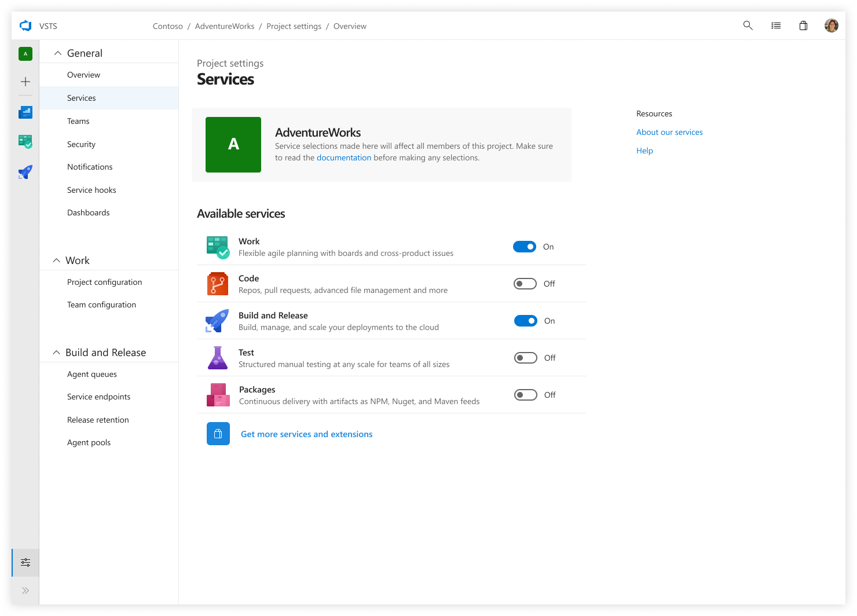Disable the Build and Release toggle
The image size is (857, 616).
tap(526, 321)
